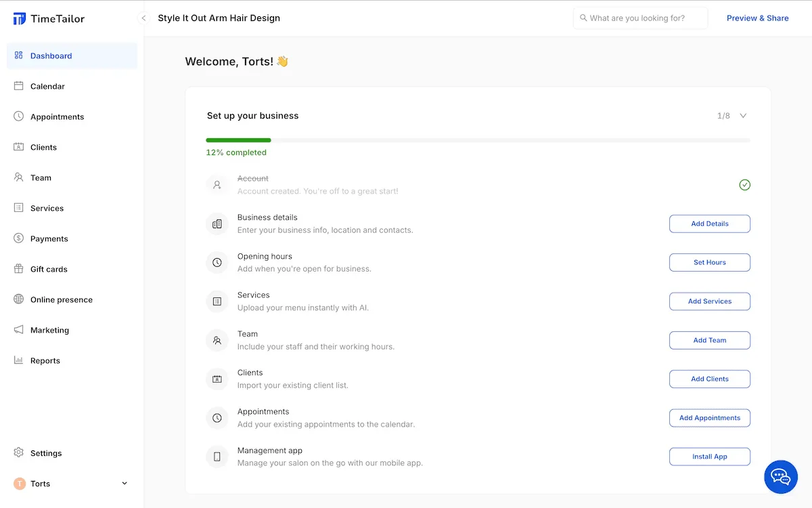Collapse the sidebar with the arrow button

tap(143, 18)
